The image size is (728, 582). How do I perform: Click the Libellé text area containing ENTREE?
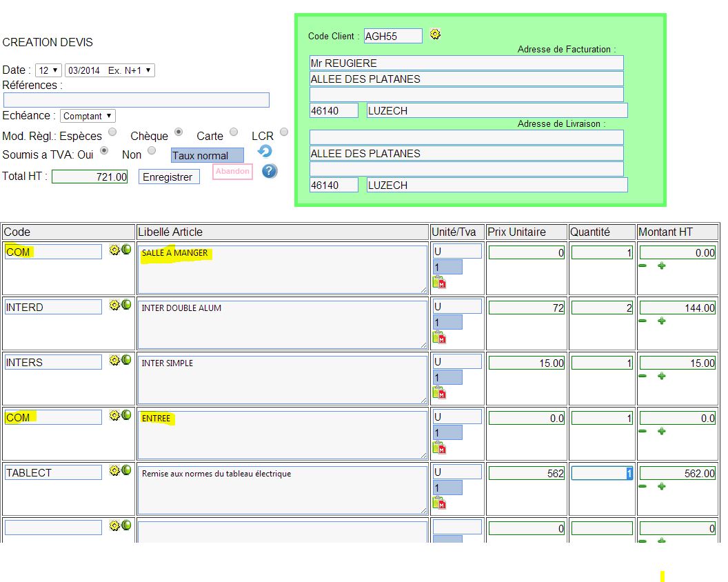click(282, 434)
